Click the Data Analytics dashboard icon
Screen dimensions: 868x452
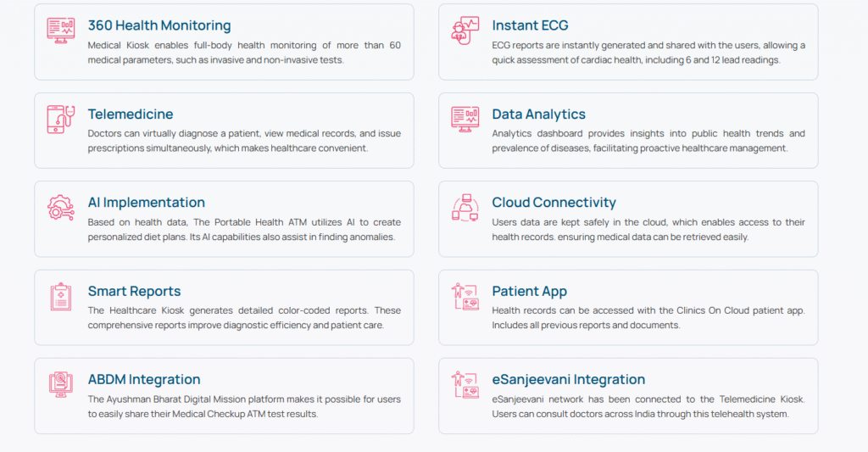pos(465,119)
